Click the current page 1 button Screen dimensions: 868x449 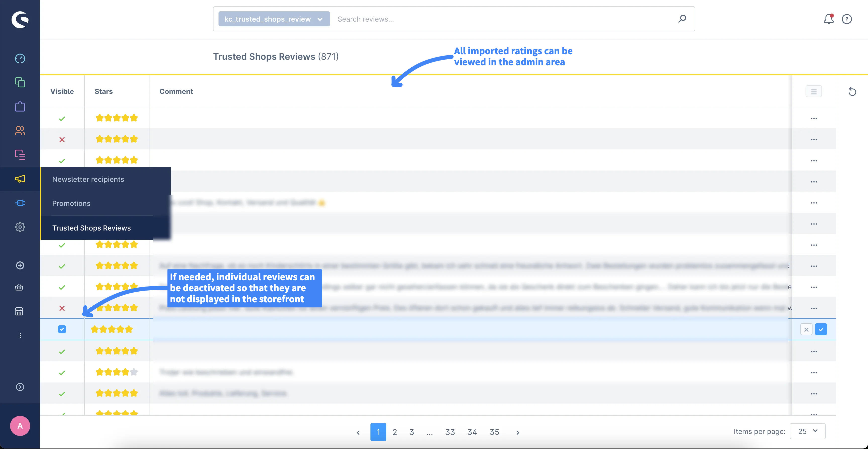tap(378, 432)
